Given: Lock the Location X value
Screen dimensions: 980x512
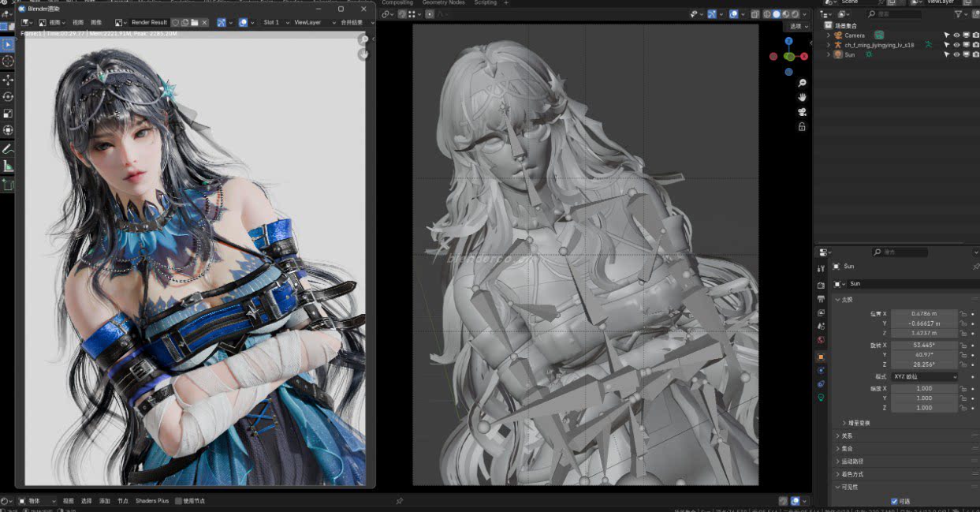Looking at the screenshot, I should click(x=963, y=313).
